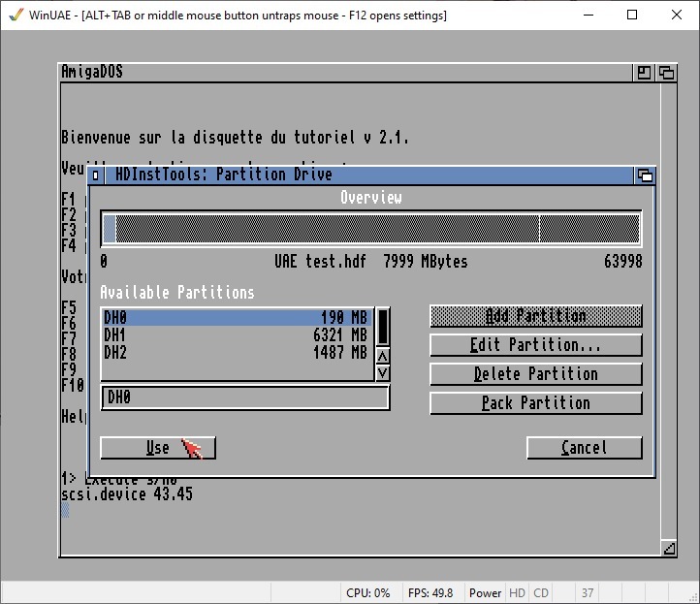This screenshot has height=604, width=700.
Task: Click the HDInstTools window close gadget
Action: 96,175
